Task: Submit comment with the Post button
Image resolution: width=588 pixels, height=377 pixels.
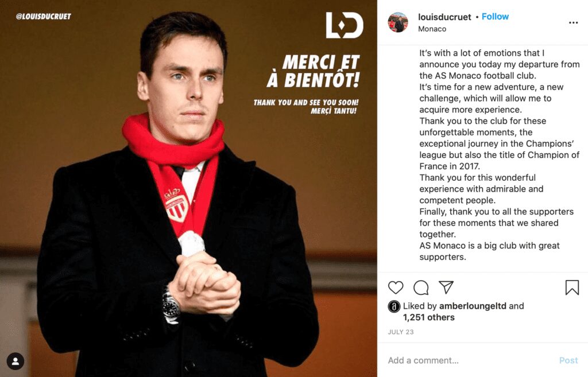Action: [568, 360]
